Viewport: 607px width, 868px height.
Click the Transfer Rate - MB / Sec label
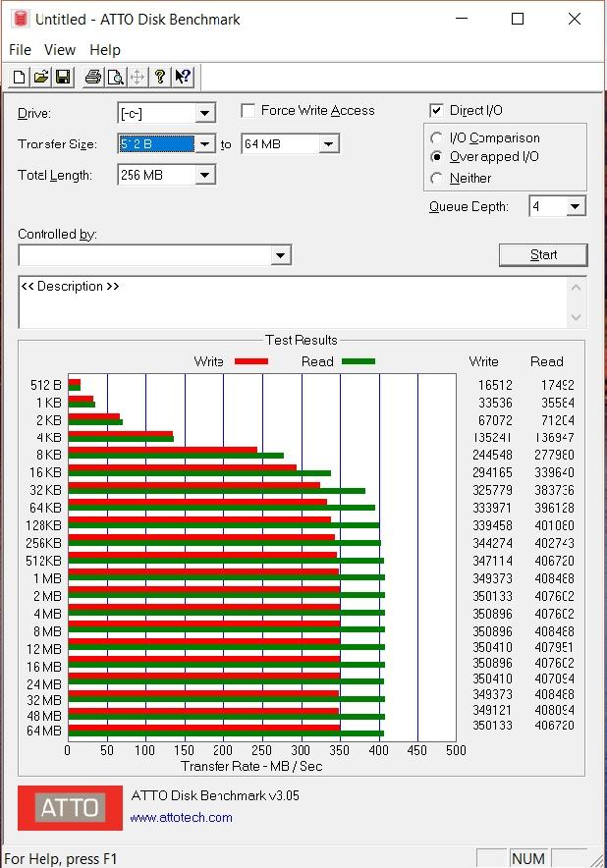pyautogui.click(x=251, y=766)
